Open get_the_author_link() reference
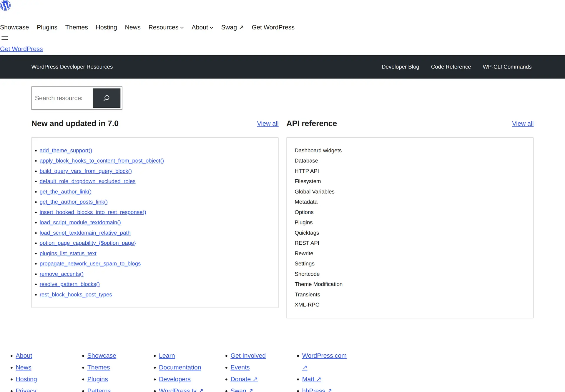The width and height of the screenshot is (565, 392). (66, 192)
